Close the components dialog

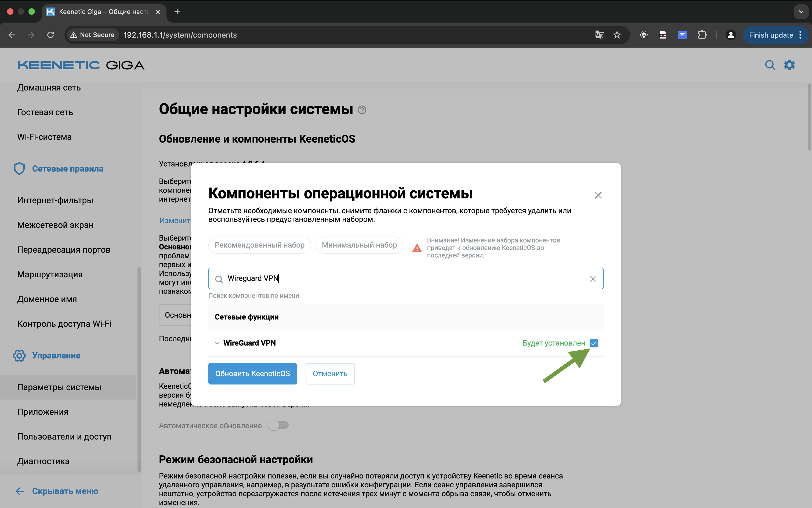tap(598, 195)
